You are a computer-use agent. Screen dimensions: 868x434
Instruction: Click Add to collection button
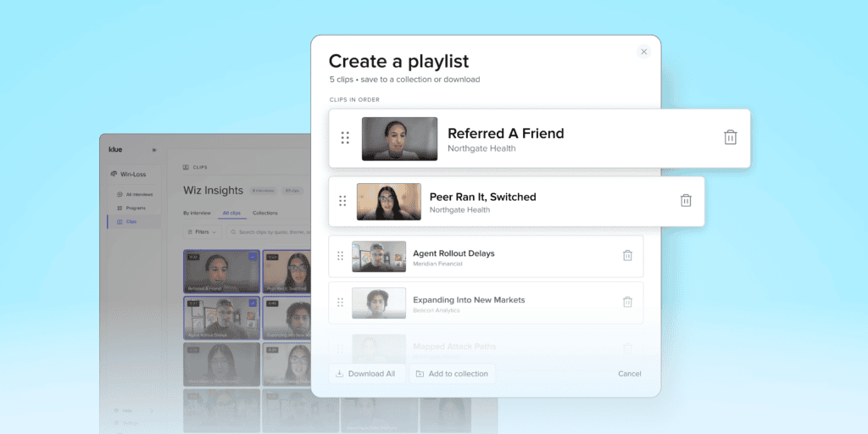pyautogui.click(x=453, y=374)
